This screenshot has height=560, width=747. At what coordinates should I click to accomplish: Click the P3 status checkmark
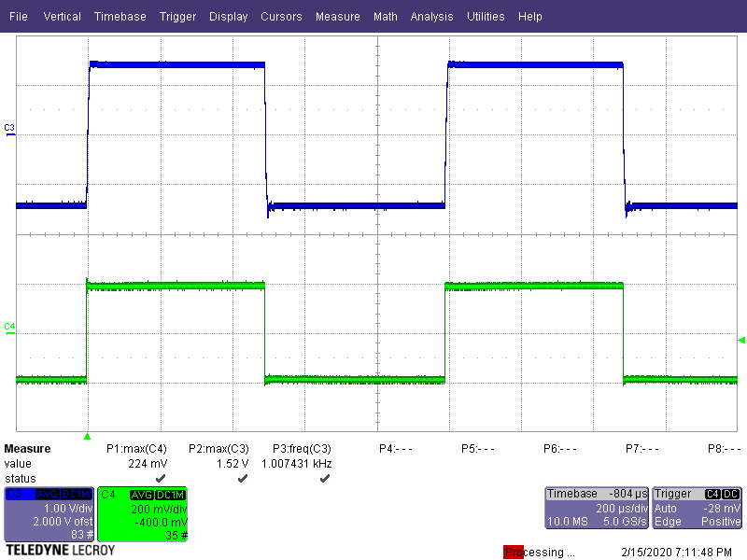click(325, 478)
